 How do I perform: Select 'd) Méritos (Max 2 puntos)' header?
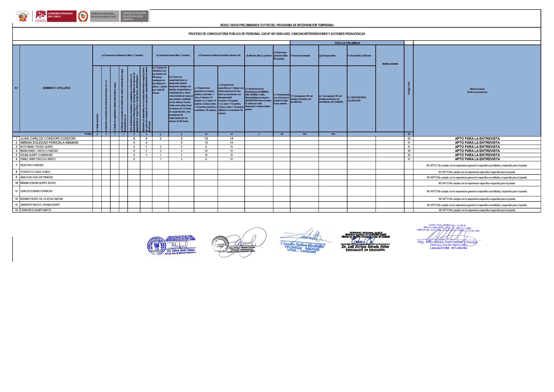click(259, 56)
